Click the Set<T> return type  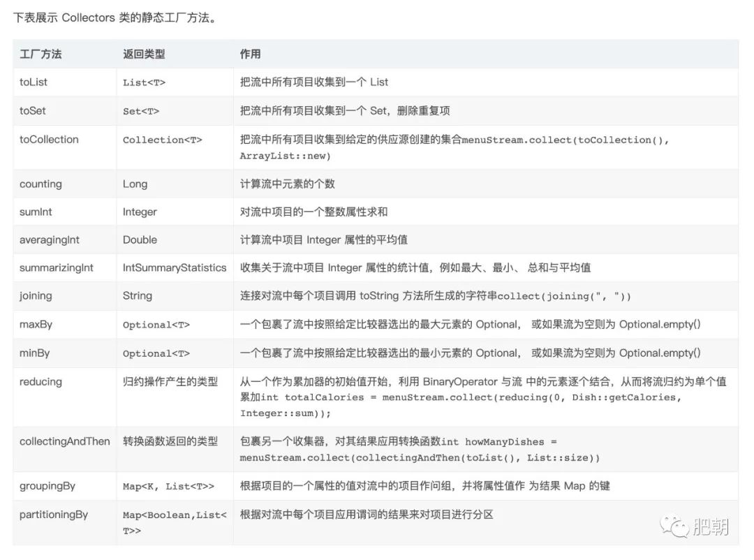[141, 111]
